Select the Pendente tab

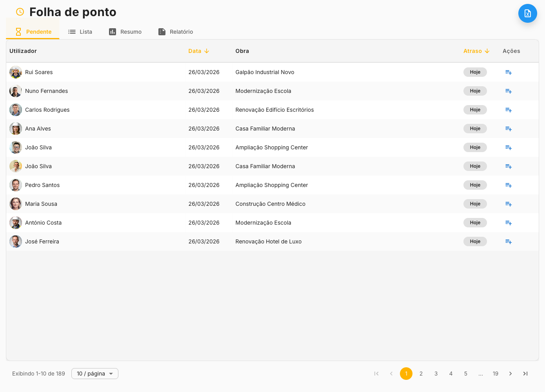click(x=33, y=32)
